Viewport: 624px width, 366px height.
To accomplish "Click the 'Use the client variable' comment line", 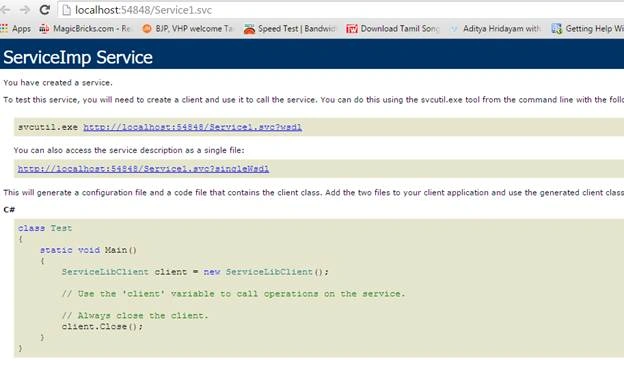I will click(233, 294).
